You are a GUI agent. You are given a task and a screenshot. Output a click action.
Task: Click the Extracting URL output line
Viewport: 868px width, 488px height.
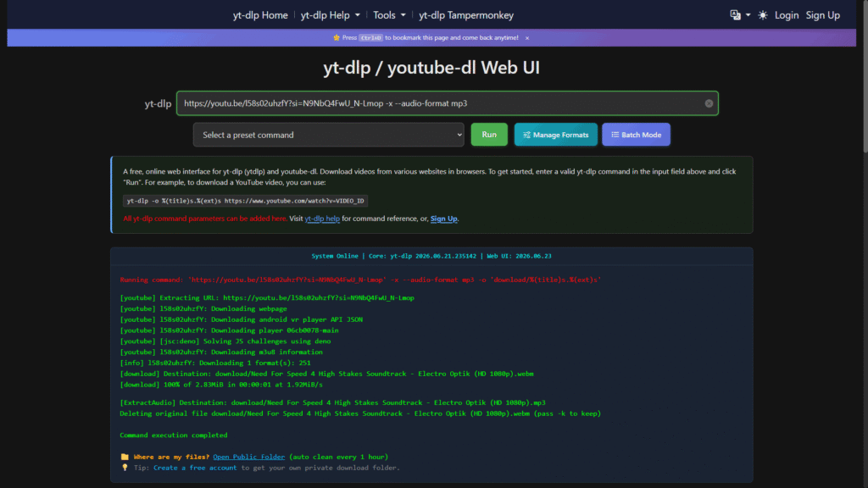267,297
